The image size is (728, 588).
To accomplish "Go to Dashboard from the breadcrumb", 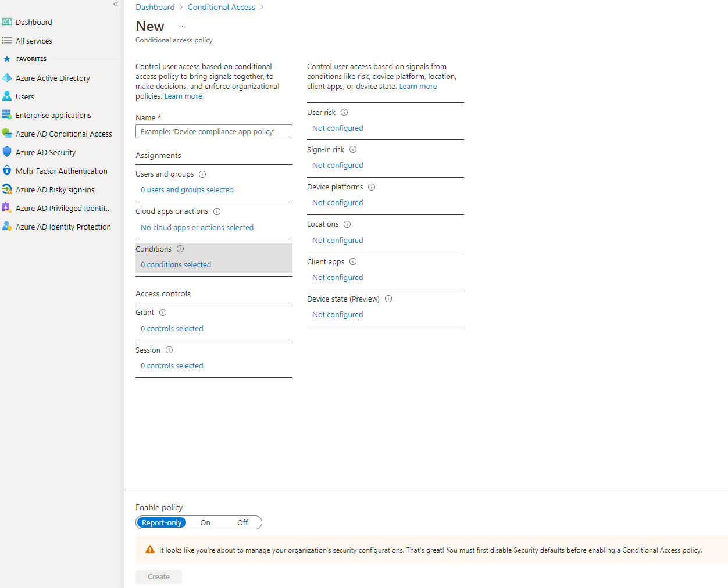I will [x=155, y=6].
